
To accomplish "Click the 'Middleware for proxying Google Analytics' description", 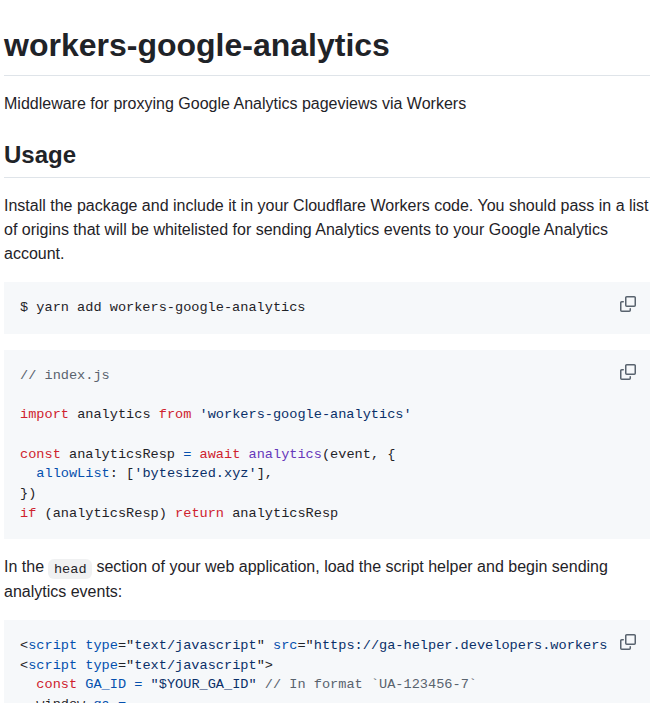I will [x=235, y=104].
